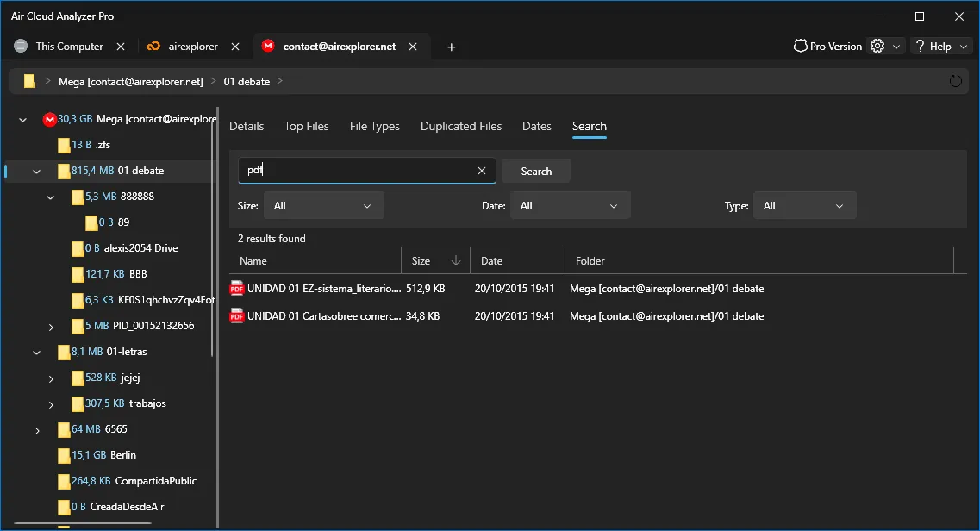Click the 01 debate breadcrumb segment
The width and height of the screenshot is (980, 531).
point(247,81)
